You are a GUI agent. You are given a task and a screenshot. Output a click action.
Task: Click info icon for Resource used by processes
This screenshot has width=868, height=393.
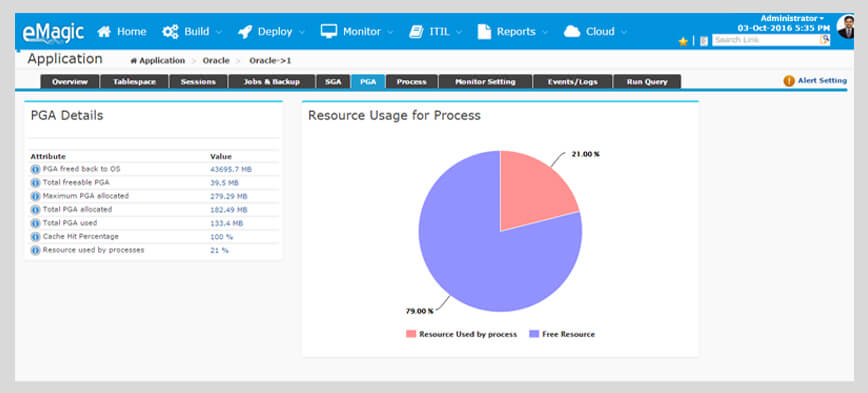tap(35, 250)
